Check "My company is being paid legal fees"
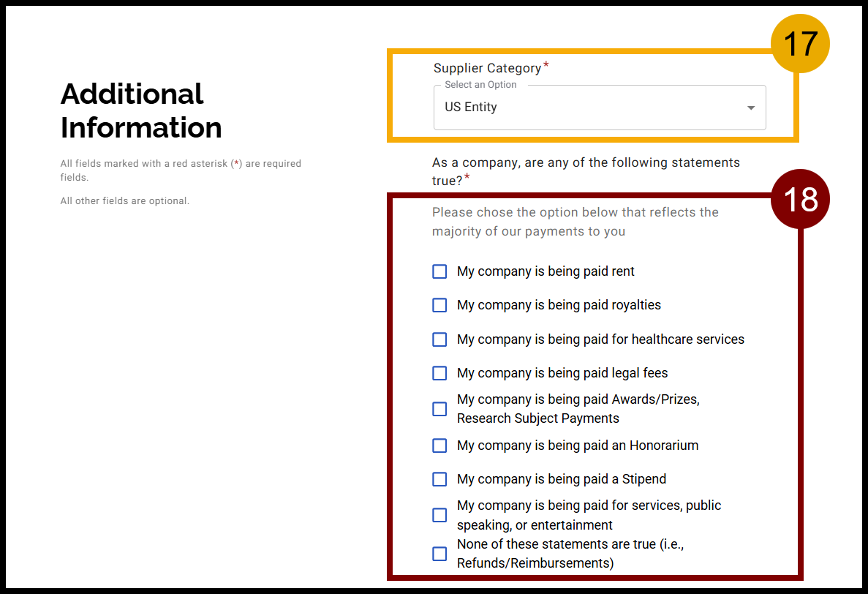This screenshot has width=868, height=594. click(439, 373)
